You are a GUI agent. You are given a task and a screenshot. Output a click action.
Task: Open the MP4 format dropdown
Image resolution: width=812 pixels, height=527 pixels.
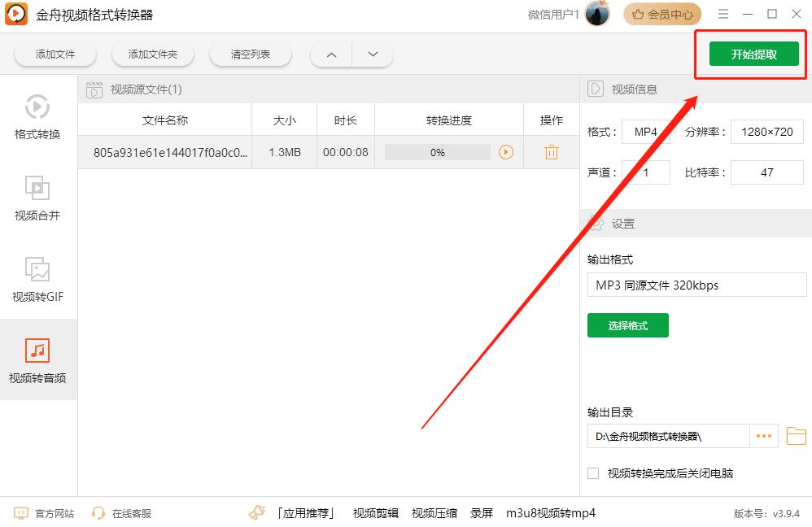[x=646, y=132]
